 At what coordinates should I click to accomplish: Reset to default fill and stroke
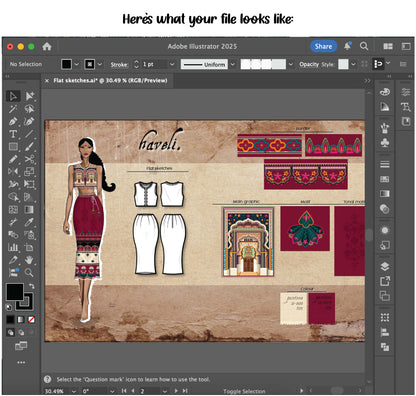9,307
